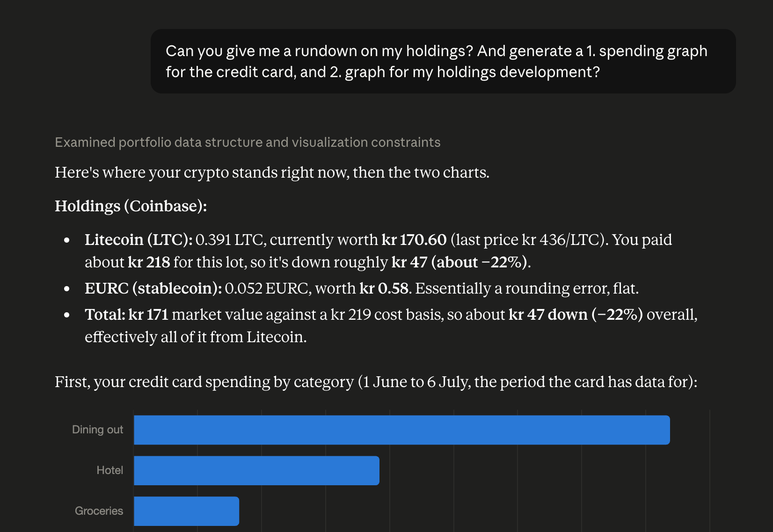Click the bold "Total:" label
This screenshot has width=773, height=532.
(105, 315)
